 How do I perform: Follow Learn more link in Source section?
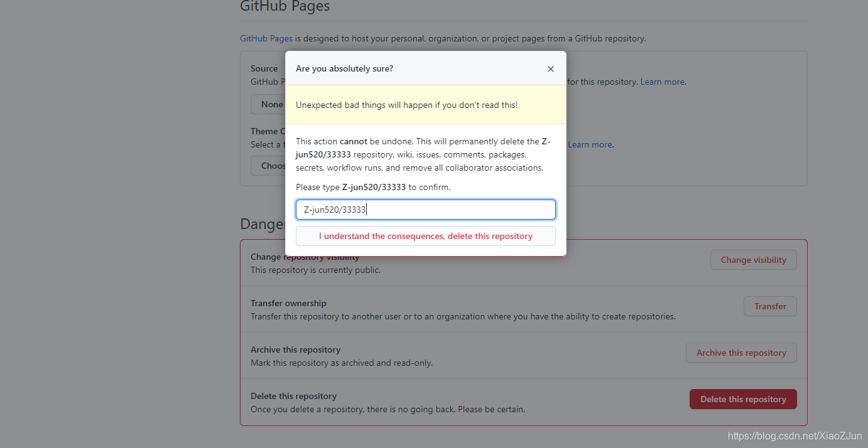coord(663,82)
